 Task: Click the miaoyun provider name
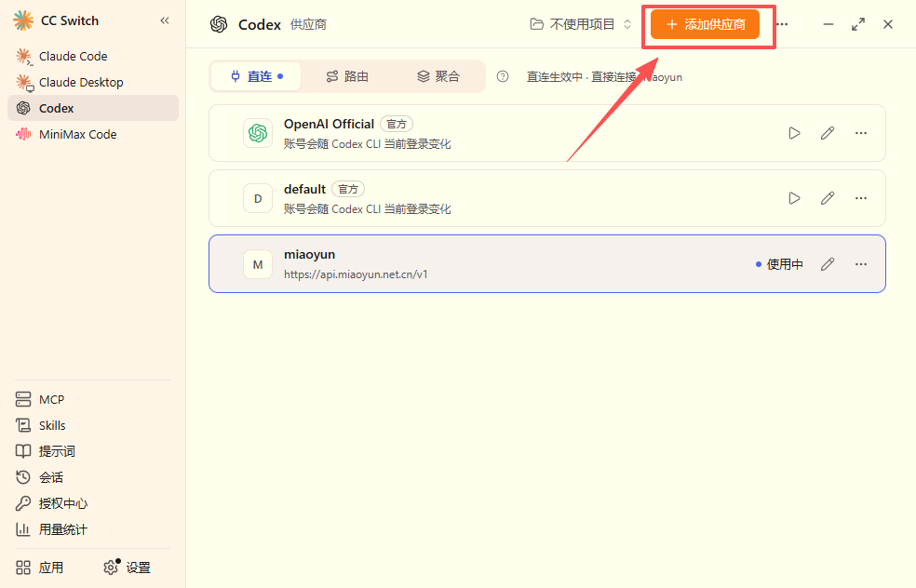point(310,255)
